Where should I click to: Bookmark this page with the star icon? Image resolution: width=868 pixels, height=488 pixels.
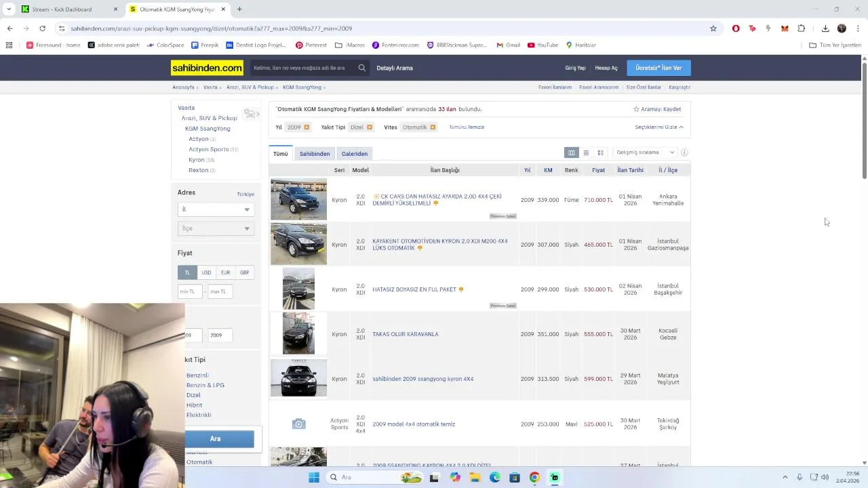pos(713,28)
